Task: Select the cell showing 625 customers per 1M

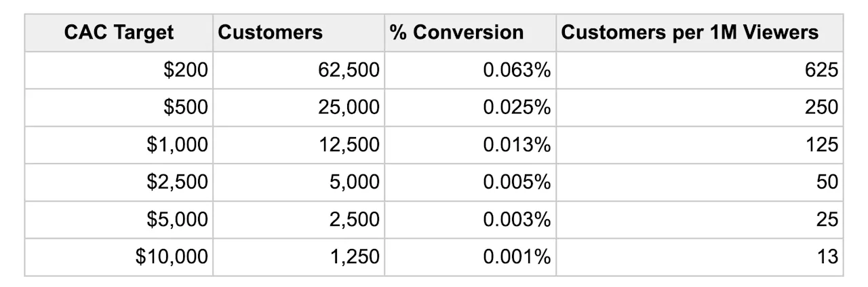Action: click(699, 70)
